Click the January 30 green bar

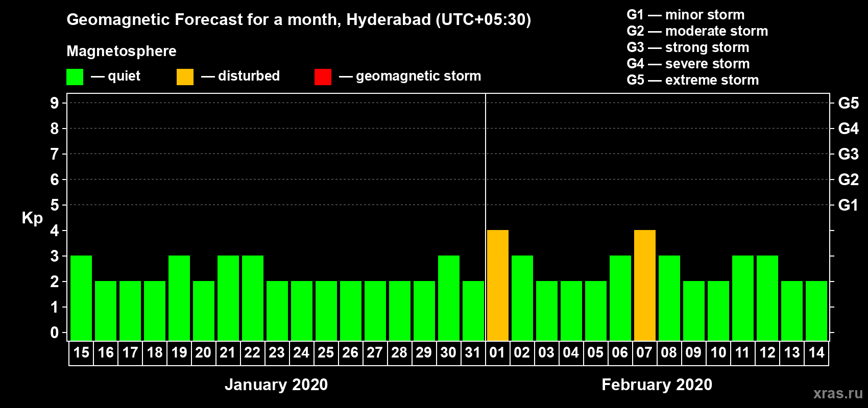click(449, 298)
